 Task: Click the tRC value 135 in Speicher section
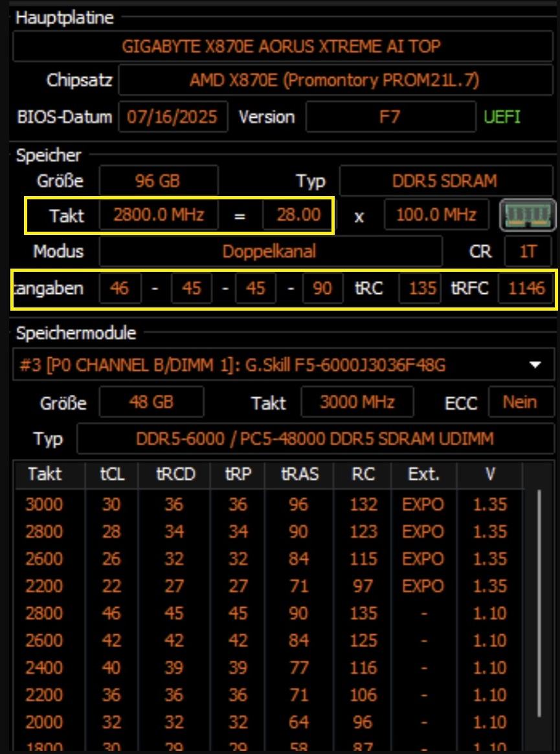point(420,289)
